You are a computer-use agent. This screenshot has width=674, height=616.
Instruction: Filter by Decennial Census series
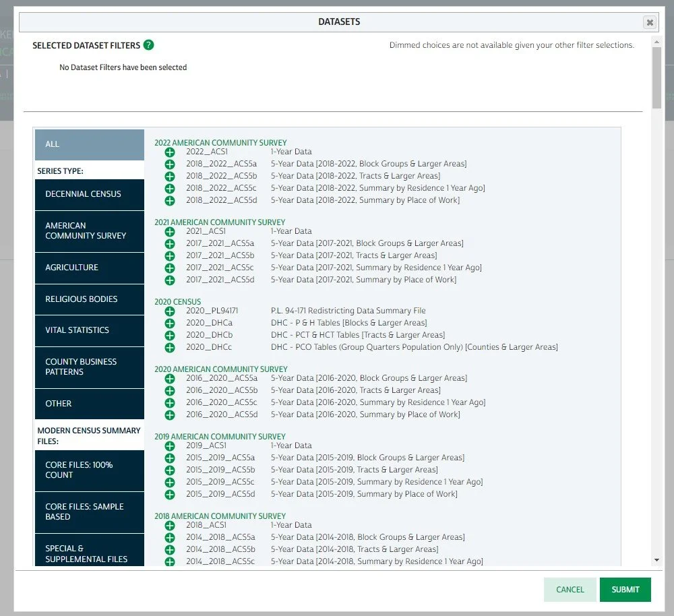tap(90, 194)
